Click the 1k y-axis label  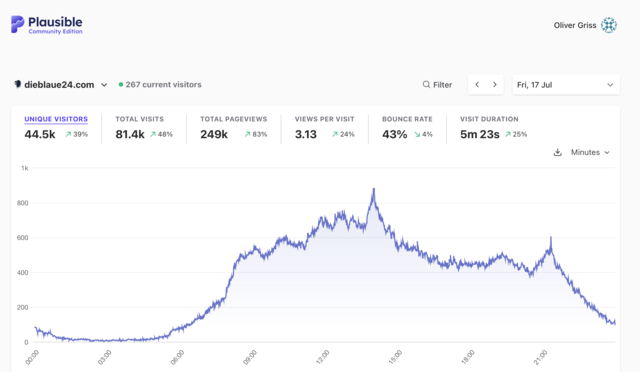[24, 168]
